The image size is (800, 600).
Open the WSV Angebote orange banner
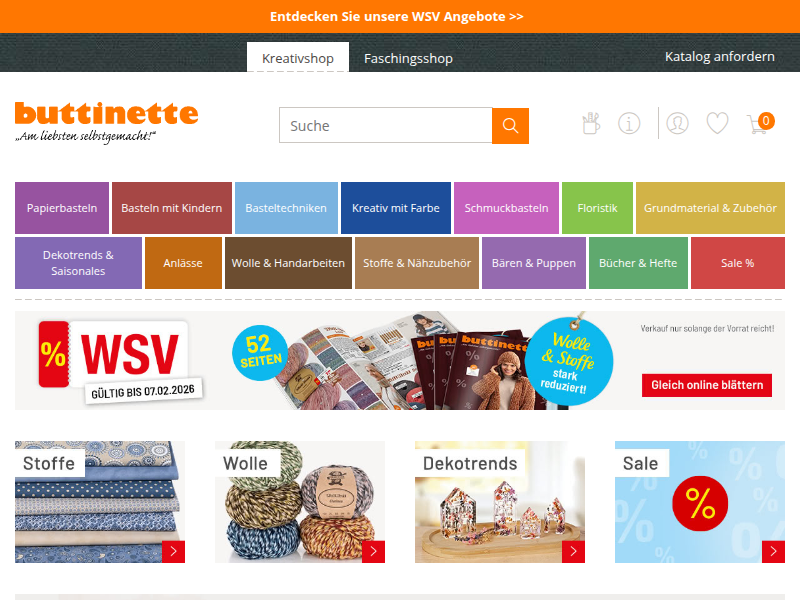396,16
